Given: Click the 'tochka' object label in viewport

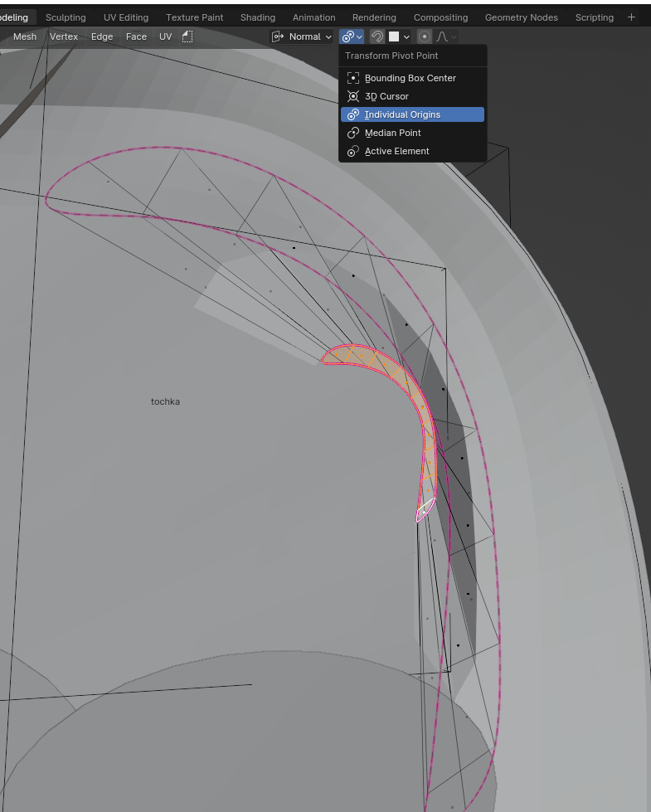Looking at the screenshot, I should click(x=165, y=401).
